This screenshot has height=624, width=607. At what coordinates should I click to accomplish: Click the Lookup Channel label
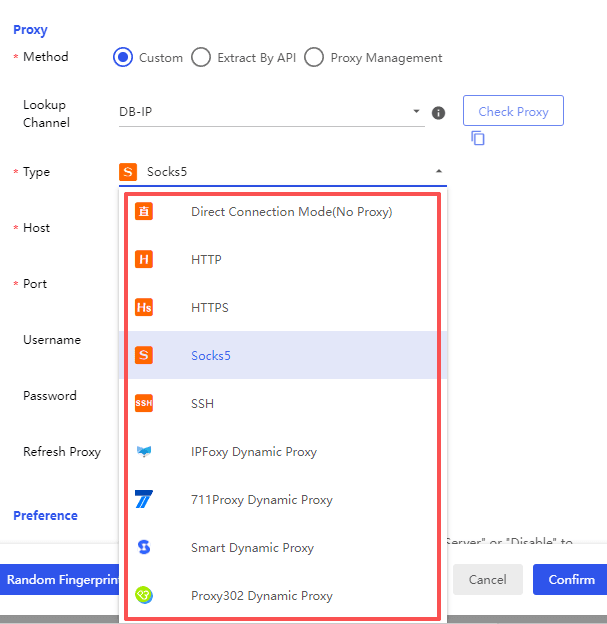click(46, 113)
